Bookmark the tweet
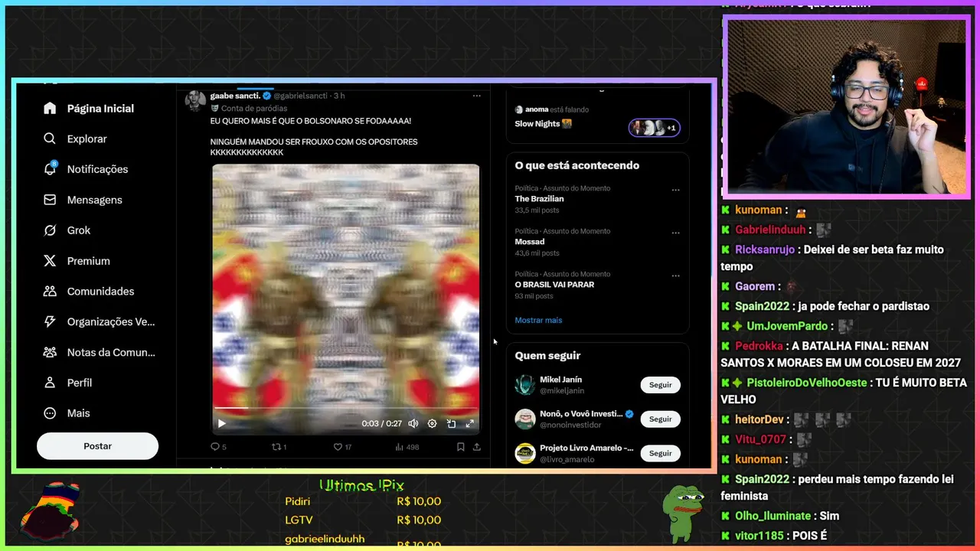The width and height of the screenshot is (980, 551). click(x=460, y=447)
